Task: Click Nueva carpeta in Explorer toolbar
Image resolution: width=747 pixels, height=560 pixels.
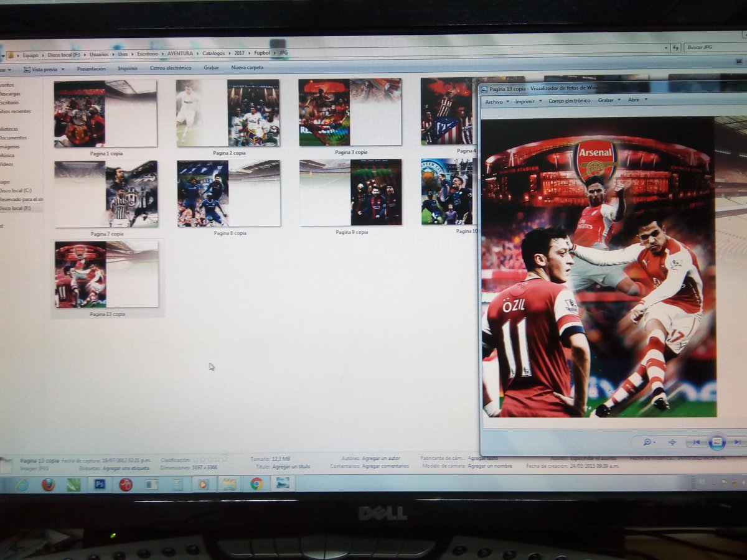Action: (x=247, y=67)
